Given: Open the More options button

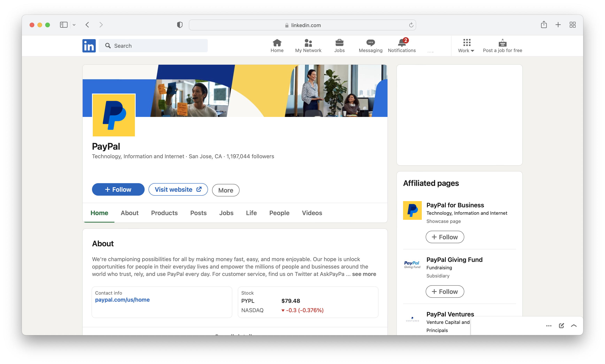Looking at the screenshot, I should 226,190.
